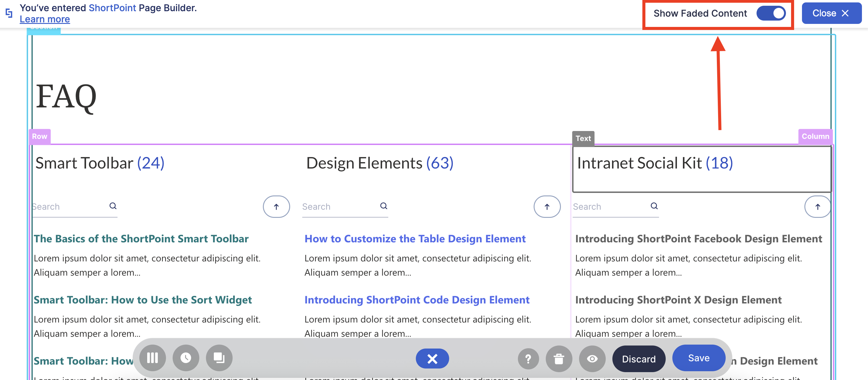Open the Learn more link

pos(45,19)
